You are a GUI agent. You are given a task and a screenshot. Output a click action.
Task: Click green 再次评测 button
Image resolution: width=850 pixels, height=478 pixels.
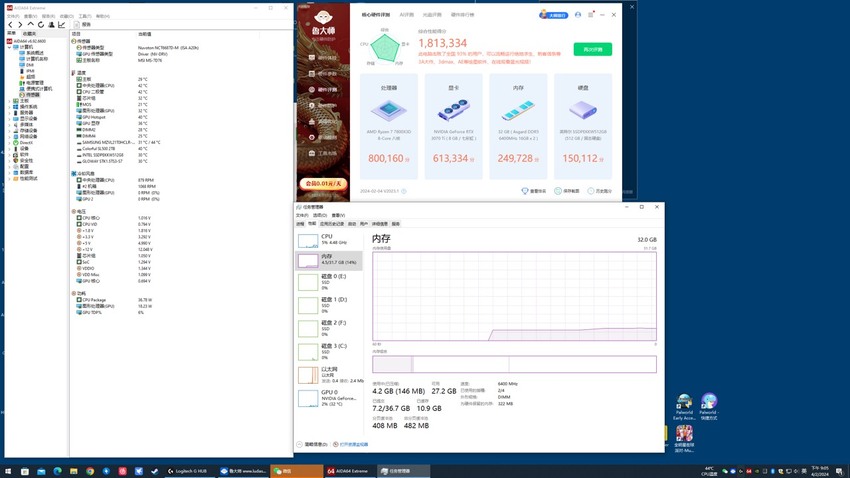pyautogui.click(x=593, y=49)
